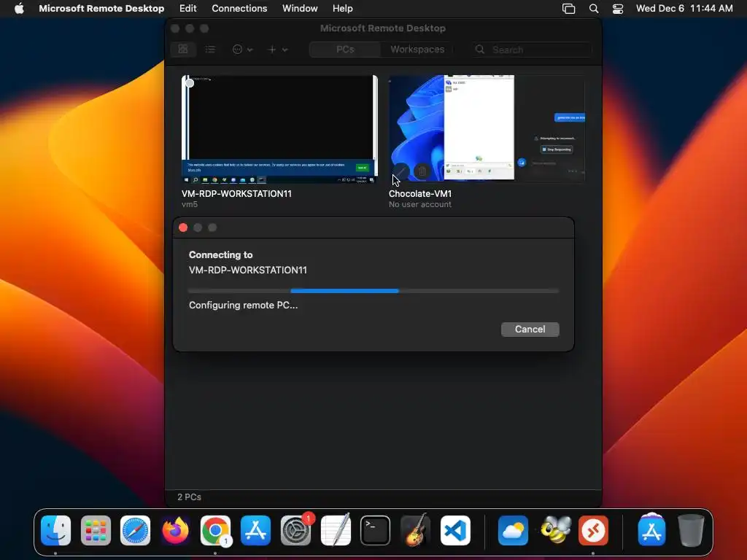The height and width of the screenshot is (560, 747).
Task: Click the screen mirroring menu bar icon
Action: click(568, 9)
